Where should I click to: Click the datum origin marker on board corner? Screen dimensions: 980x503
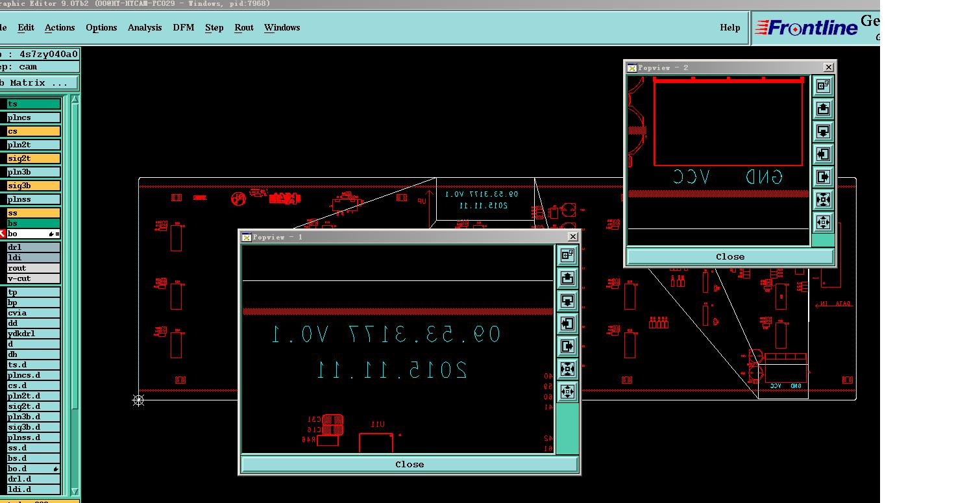pyautogui.click(x=138, y=400)
